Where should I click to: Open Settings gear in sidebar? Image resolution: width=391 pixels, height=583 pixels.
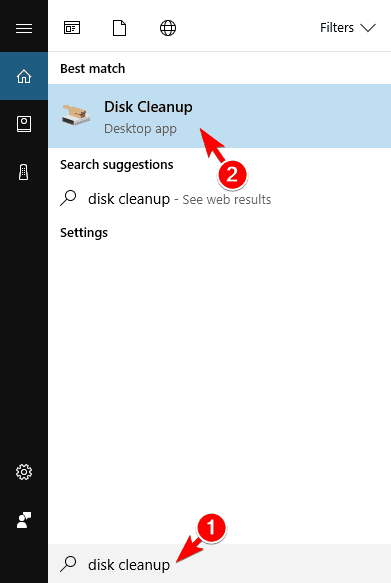24,472
